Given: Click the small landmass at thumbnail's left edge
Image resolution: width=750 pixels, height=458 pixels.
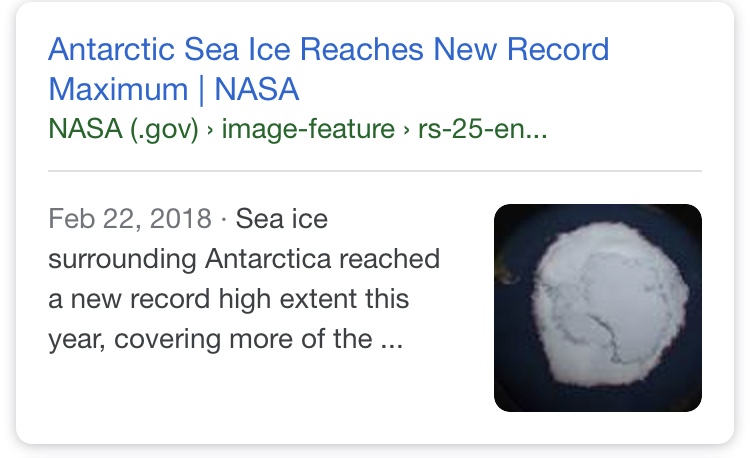Looking at the screenshot, I should [506, 275].
